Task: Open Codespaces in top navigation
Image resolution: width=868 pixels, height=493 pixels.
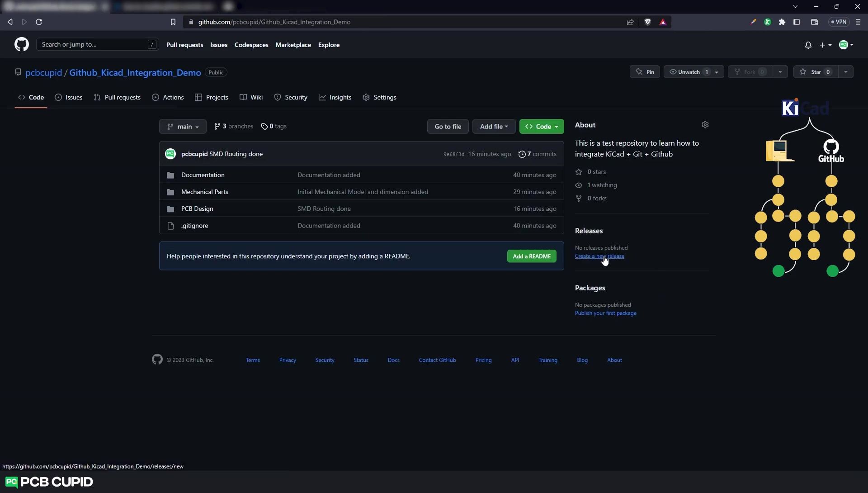Action: [251, 45]
